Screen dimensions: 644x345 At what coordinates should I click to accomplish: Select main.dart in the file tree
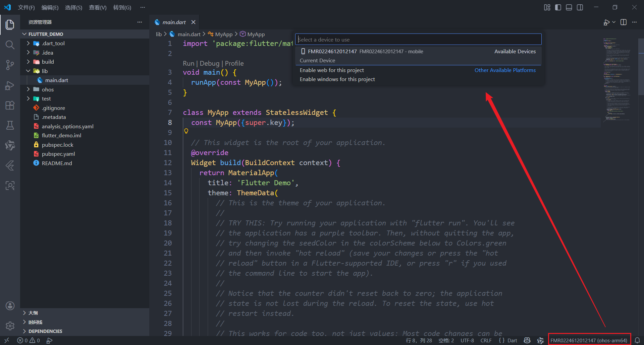coord(85,80)
